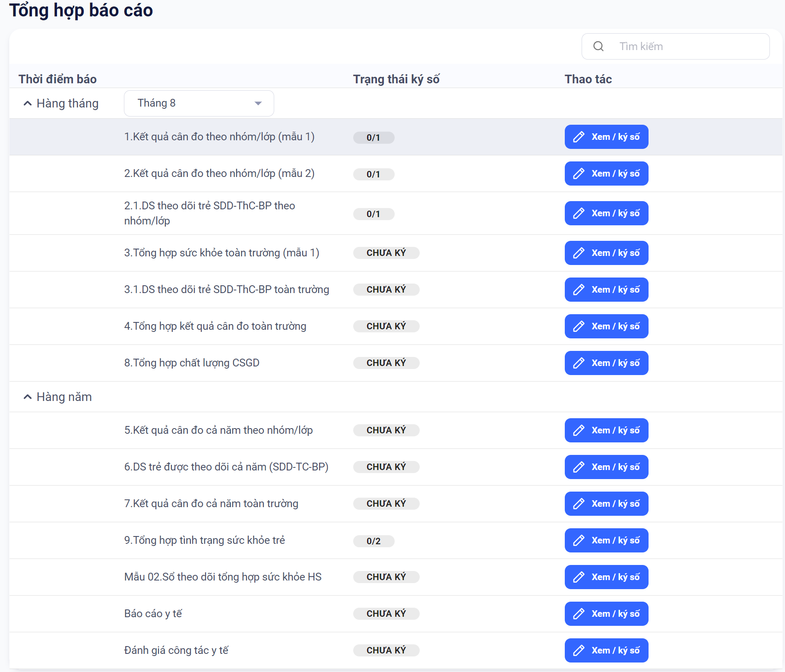The height and width of the screenshot is (672, 785).
Task: Click pencil icon for Tổng hợp chất lượng CSGD
Action: coord(579,363)
